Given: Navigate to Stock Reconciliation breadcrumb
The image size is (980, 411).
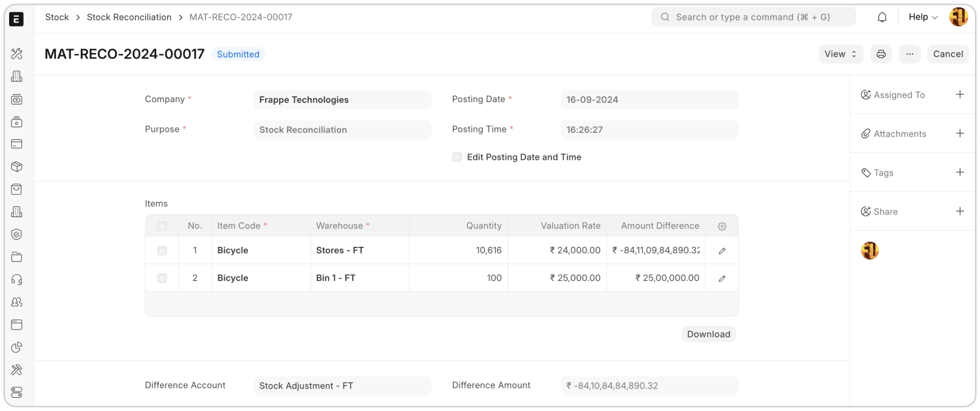Looking at the screenshot, I should 129,17.
